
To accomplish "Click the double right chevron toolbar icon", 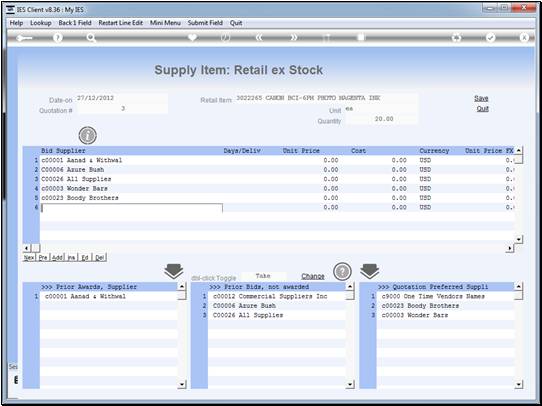I will pos(293,38).
